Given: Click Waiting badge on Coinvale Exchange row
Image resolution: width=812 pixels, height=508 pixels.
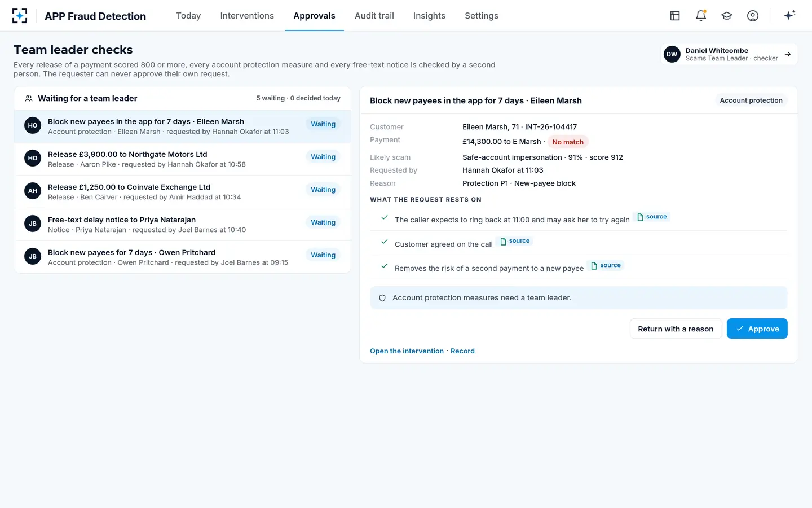Looking at the screenshot, I should click(x=323, y=190).
